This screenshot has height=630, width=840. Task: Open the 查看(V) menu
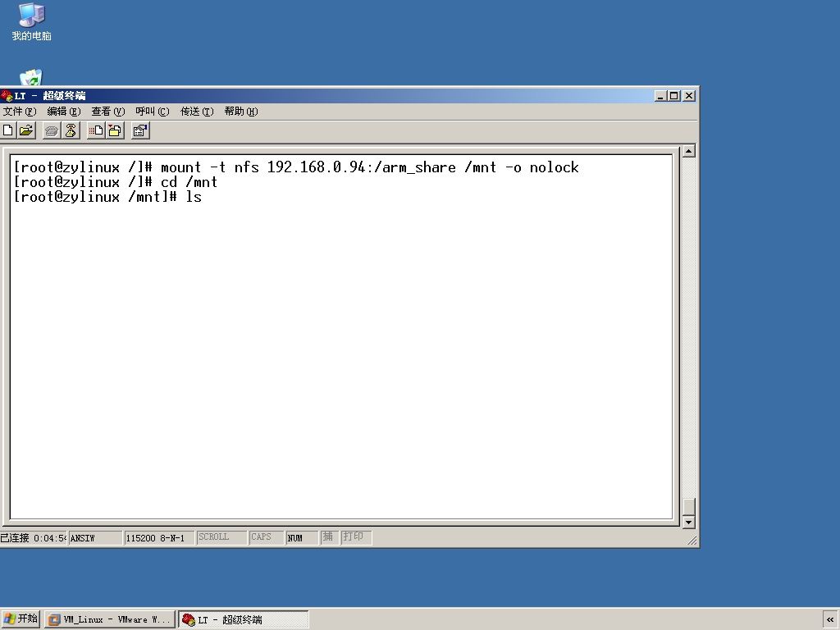(x=107, y=112)
